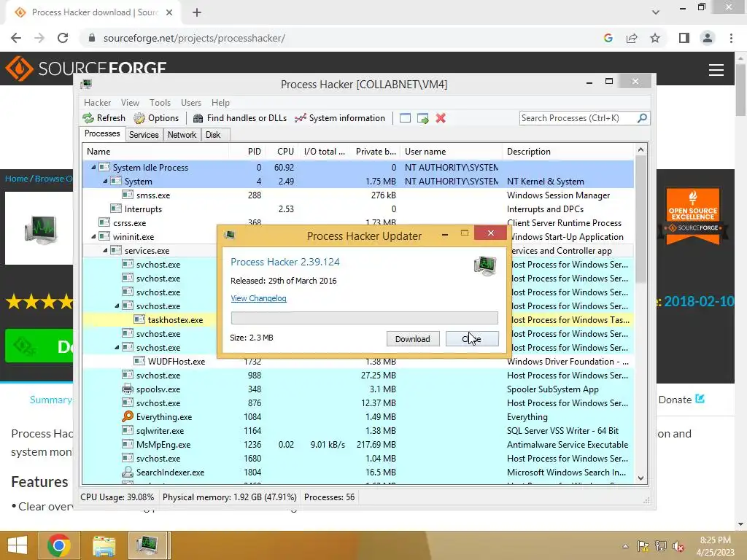Click the SourceForge logo in browser page
This screenshot has height=560, width=747.
click(86, 69)
